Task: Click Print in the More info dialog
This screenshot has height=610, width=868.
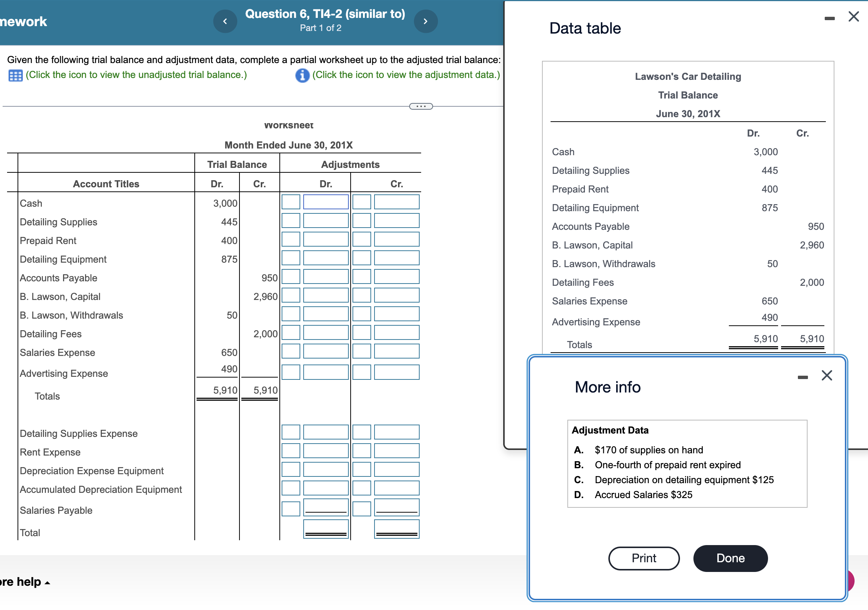Action: (643, 558)
